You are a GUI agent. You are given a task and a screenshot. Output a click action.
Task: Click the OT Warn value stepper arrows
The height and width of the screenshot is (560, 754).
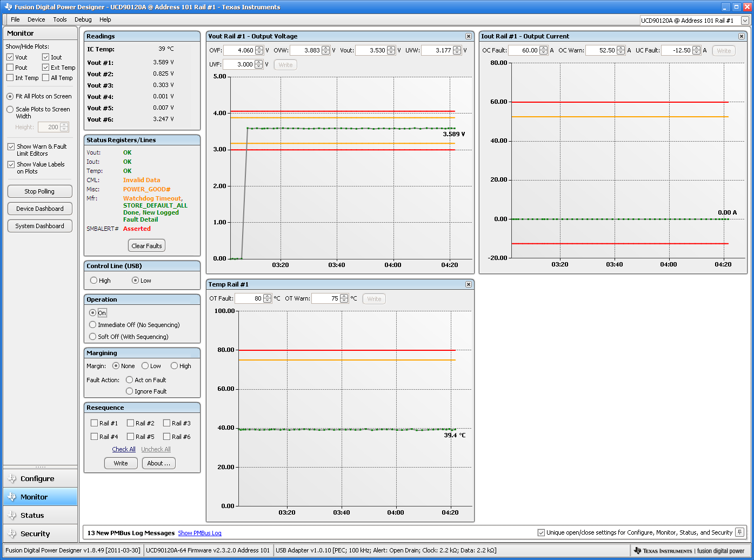click(x=344, y=298)
